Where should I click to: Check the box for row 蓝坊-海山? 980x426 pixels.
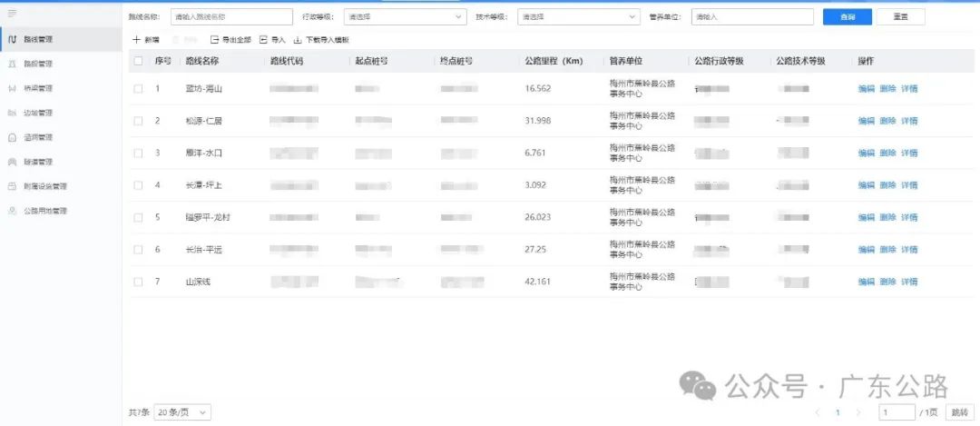pos(138,89)
